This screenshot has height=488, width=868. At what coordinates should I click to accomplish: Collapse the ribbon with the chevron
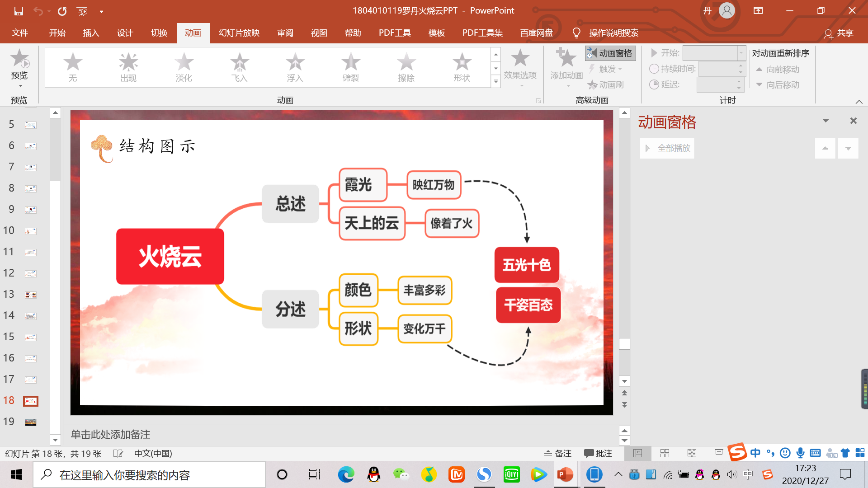859,102
